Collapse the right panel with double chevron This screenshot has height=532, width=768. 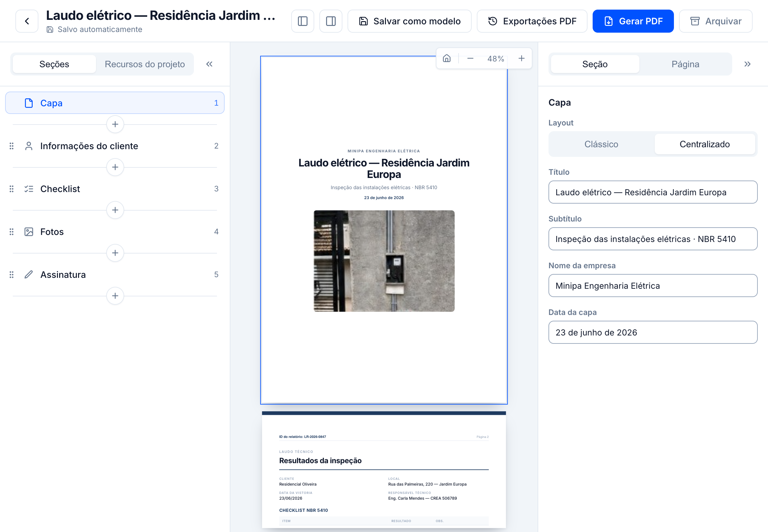click(x=747, y=64)
